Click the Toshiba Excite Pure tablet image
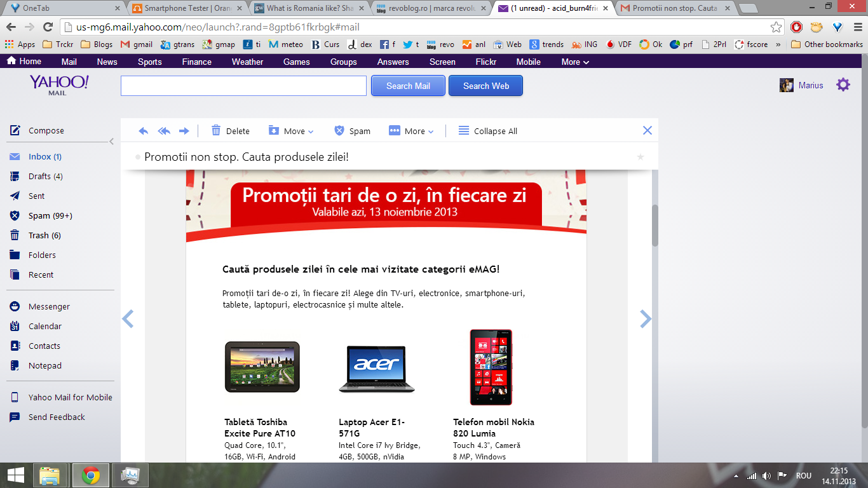The height and width of the screenshot is (488, 868). 262,367
